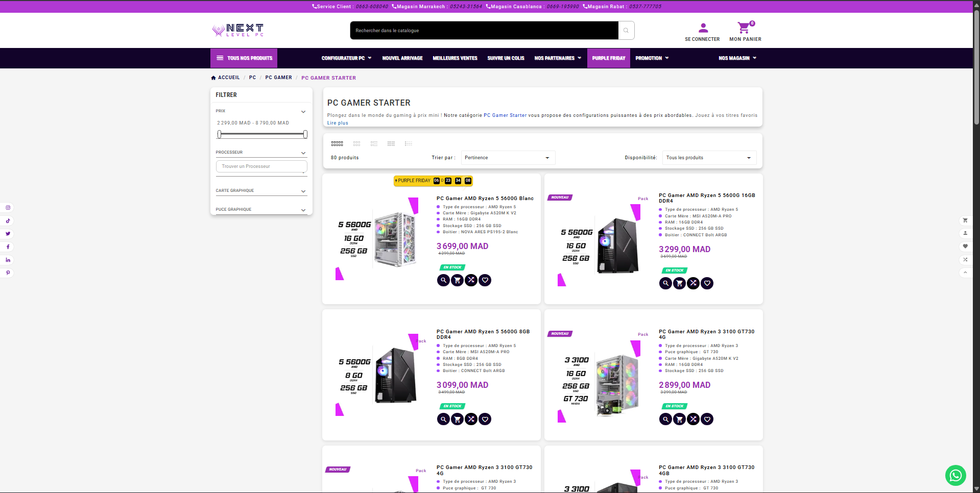Screen dimensions: 980x493
Task: Open the Purple Friday menu item
Action: [608, 58]
